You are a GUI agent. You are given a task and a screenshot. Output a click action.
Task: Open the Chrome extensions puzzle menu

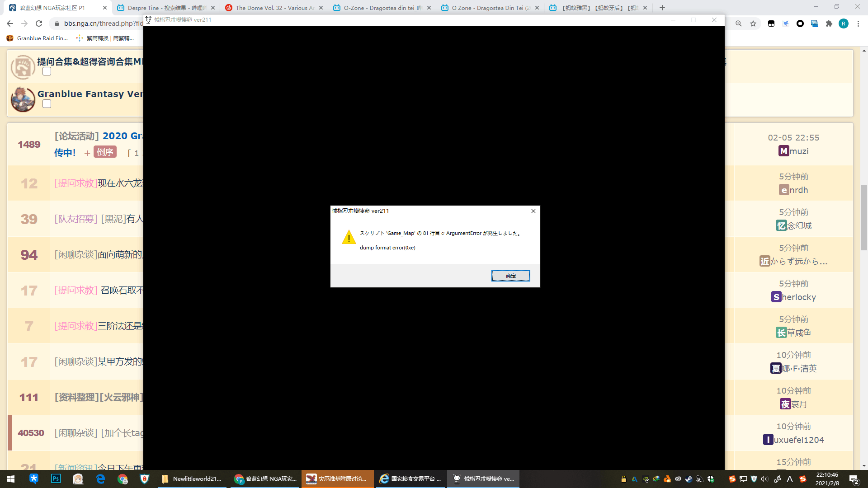pos(829,23)
